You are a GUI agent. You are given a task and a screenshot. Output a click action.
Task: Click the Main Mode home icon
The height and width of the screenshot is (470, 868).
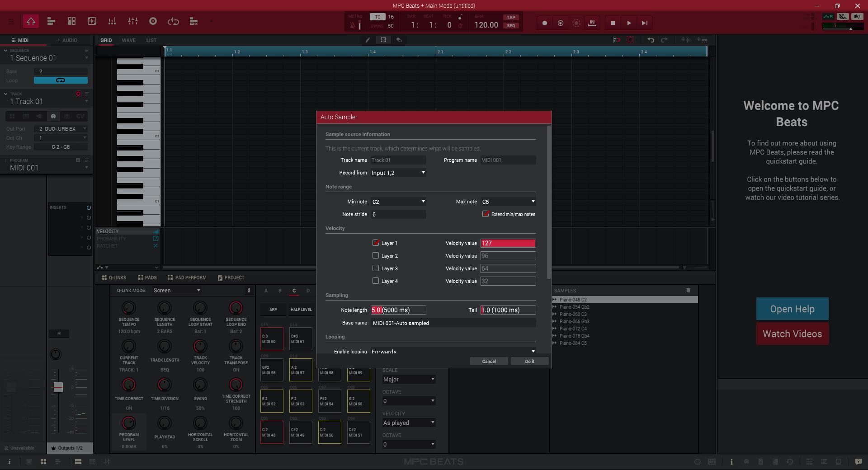[31, 21]
